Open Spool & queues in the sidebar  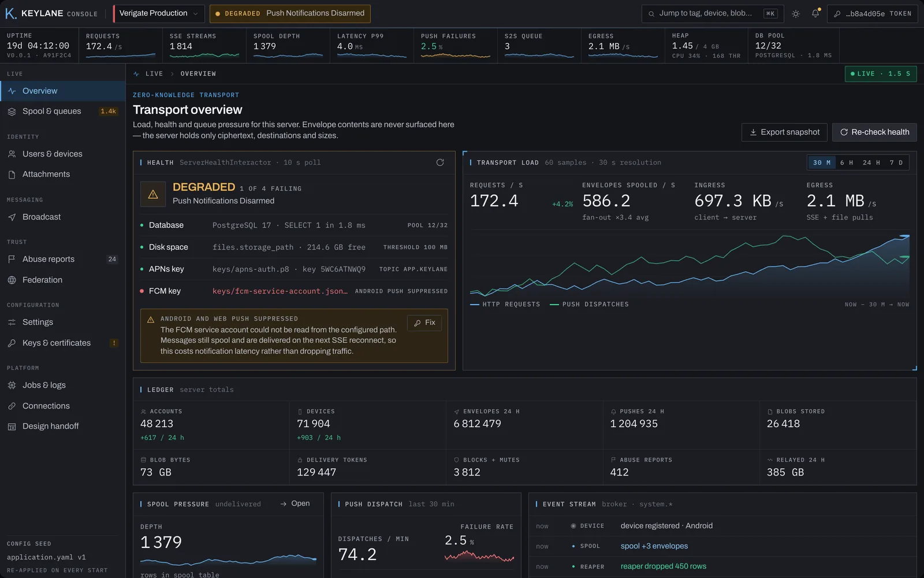63,111
